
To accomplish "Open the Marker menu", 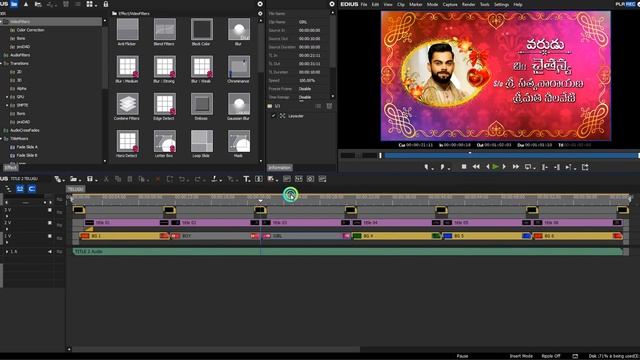I will point(416,4).
